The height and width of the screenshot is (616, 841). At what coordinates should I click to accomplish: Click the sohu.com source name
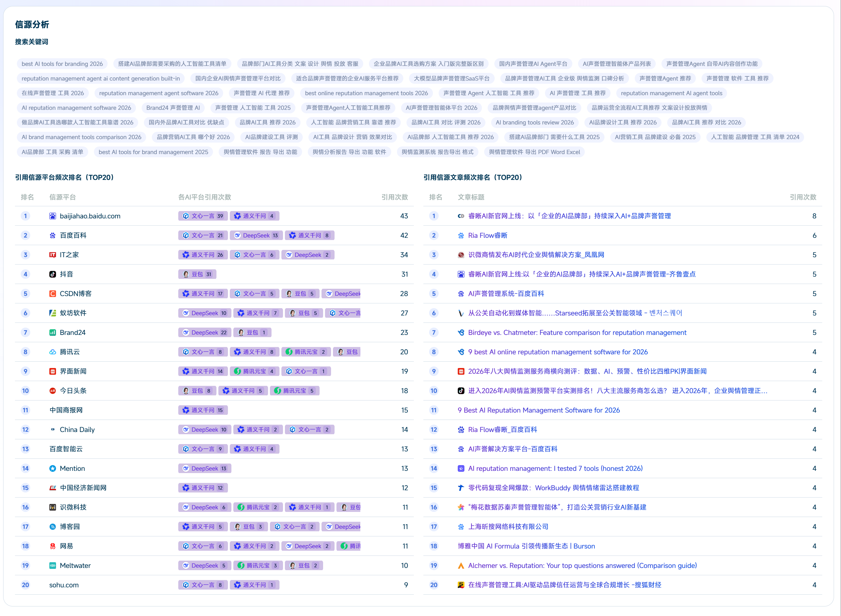[64, 585]
